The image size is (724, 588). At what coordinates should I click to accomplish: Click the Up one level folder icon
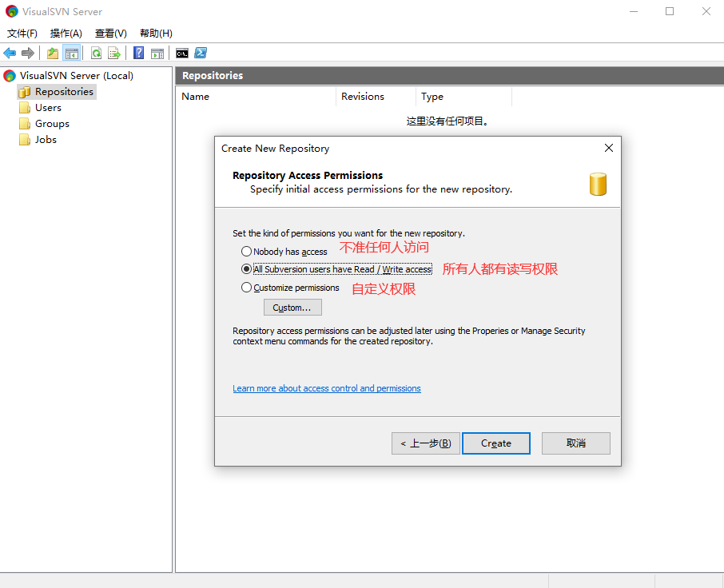[x=53, y=54]
